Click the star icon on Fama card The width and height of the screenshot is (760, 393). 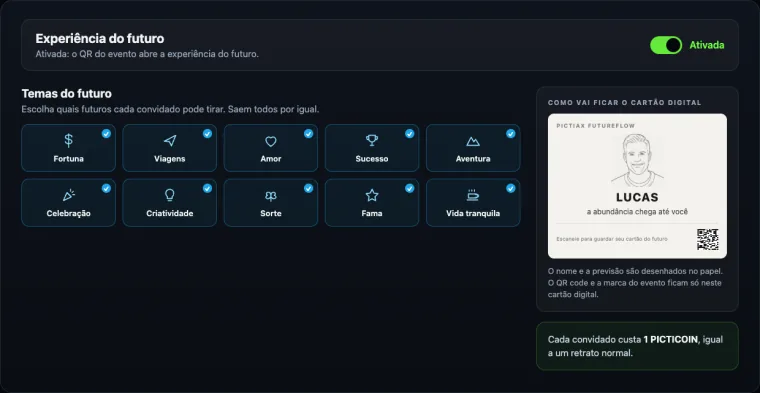pos(372,195)
